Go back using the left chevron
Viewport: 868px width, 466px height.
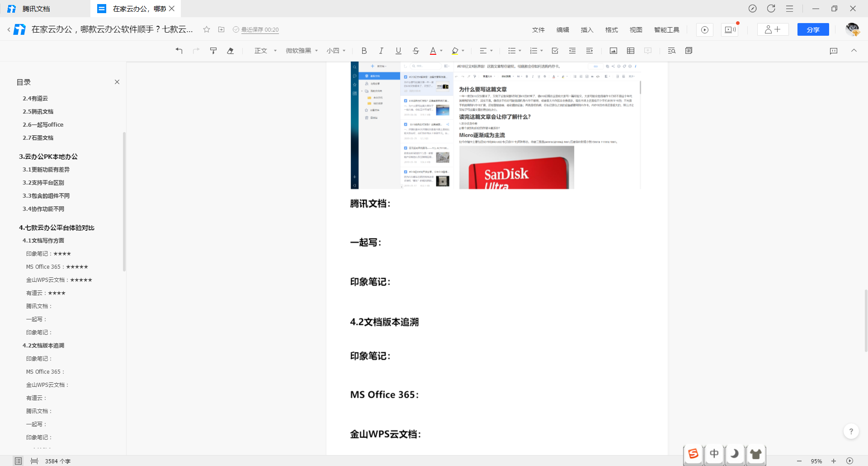coord(9,29)
